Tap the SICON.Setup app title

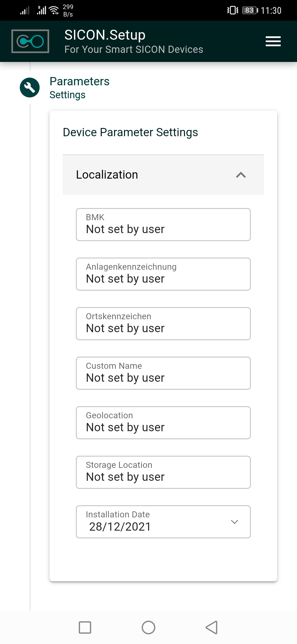pos(105,35)
